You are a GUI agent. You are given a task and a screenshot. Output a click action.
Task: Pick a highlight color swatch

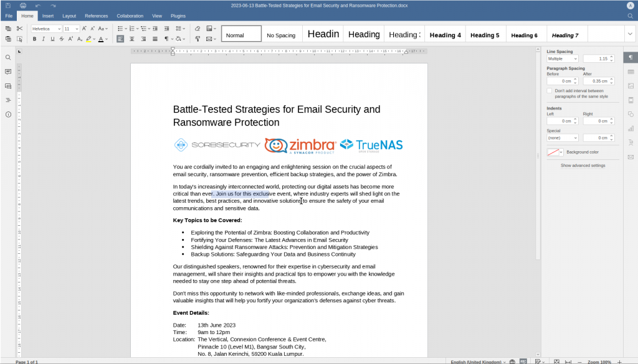click(90, 39)
